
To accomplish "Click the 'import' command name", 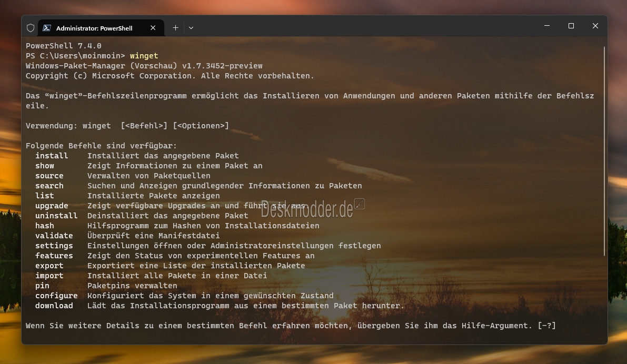I will pyautogui.click(x=49, y=276).
